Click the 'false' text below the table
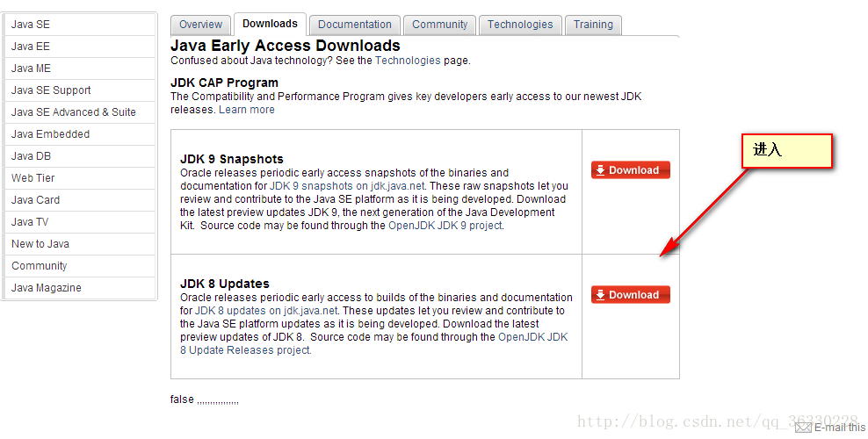868x439 pixels. coord(182,399)
